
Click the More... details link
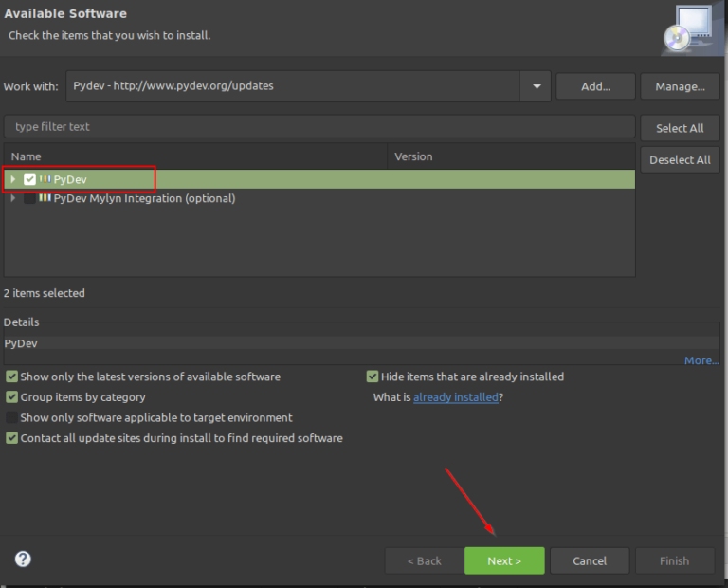click(x=701, y=360)
